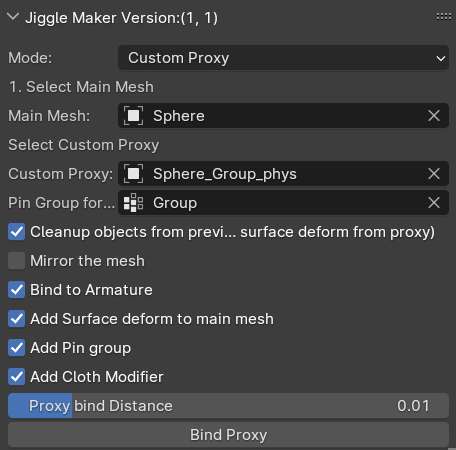Click the 'Select Custom Proxy' label
456x450 pixels.
tap(84, 145)
